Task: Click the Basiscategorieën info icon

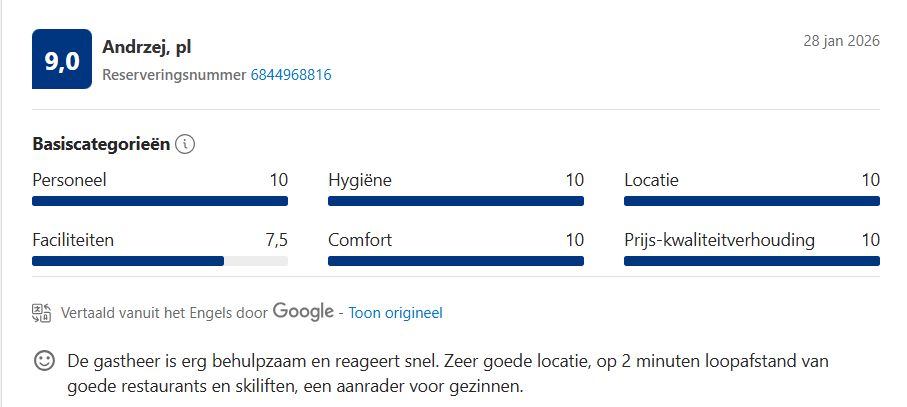Action: click(185, 145)
